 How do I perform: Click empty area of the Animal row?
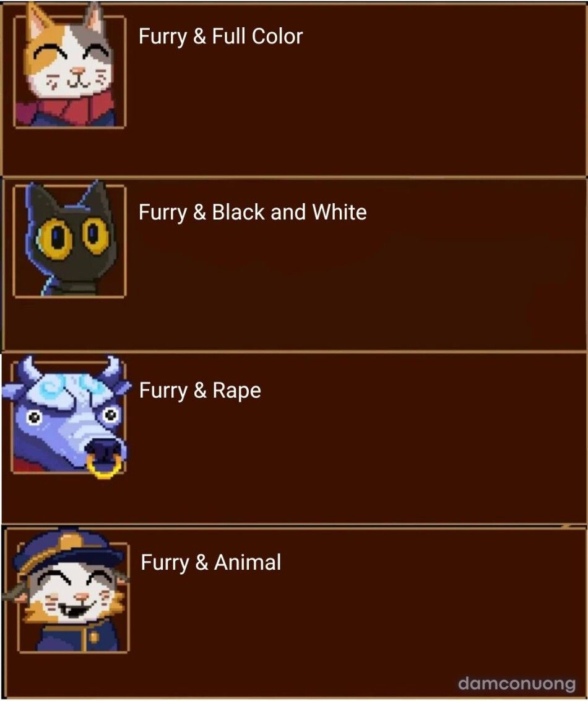click(358, 626)
